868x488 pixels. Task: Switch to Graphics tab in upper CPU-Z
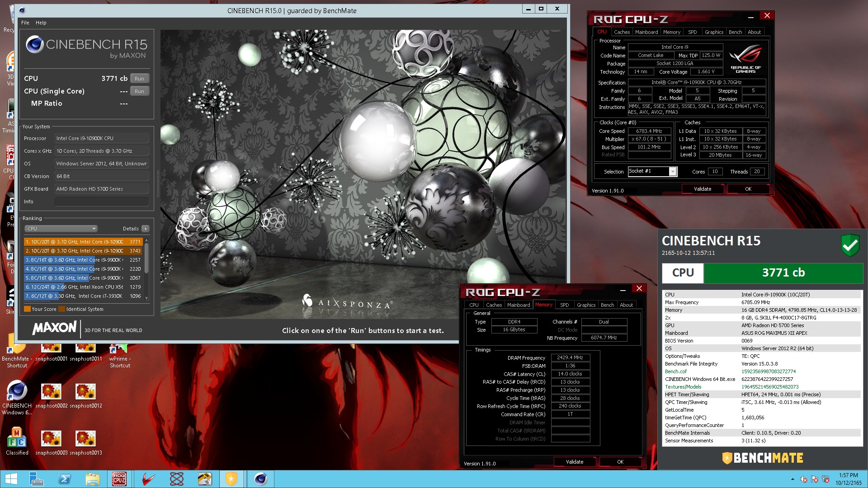point(714,32)
